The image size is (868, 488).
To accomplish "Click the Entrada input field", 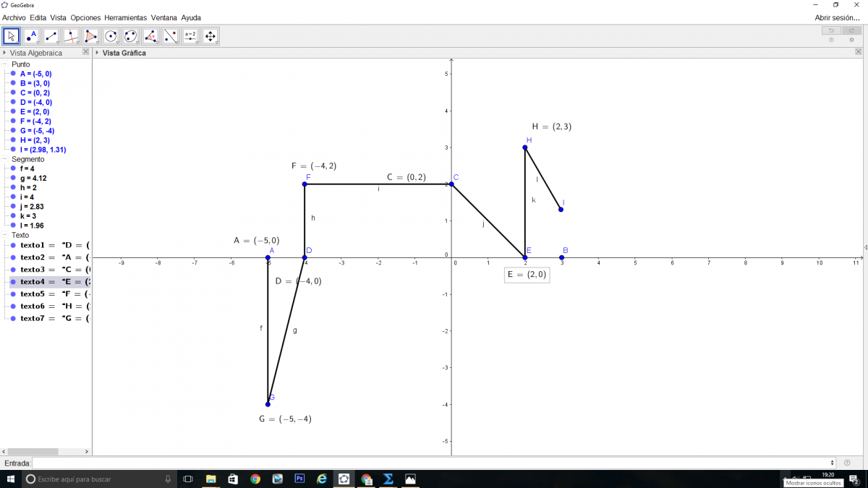I will point(433,463).
